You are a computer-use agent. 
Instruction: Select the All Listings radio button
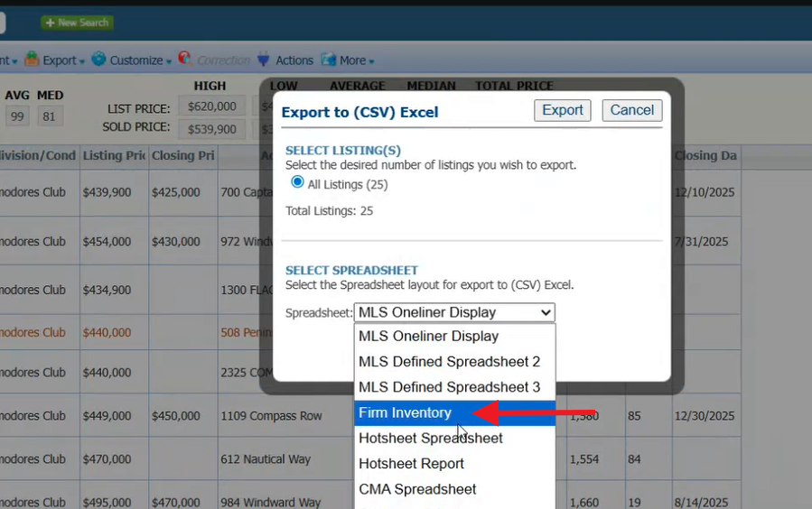[298, 183]
